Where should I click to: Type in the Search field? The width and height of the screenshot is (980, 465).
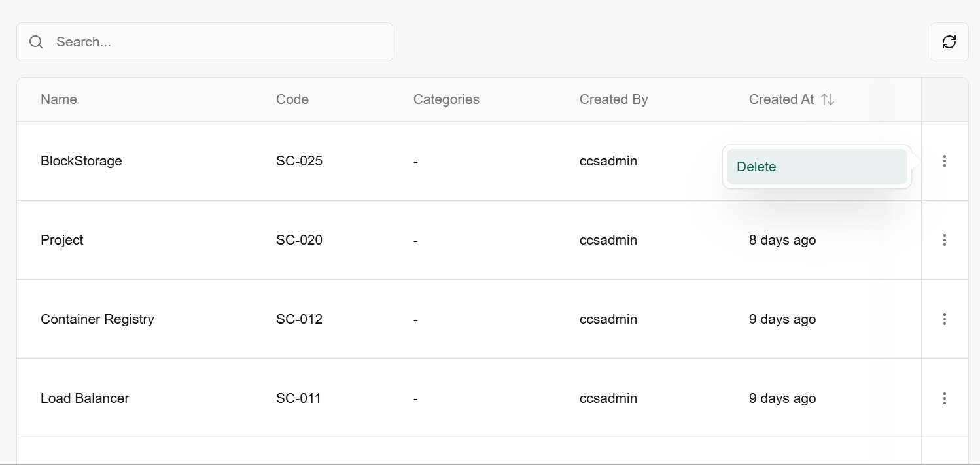coord(216,42)
